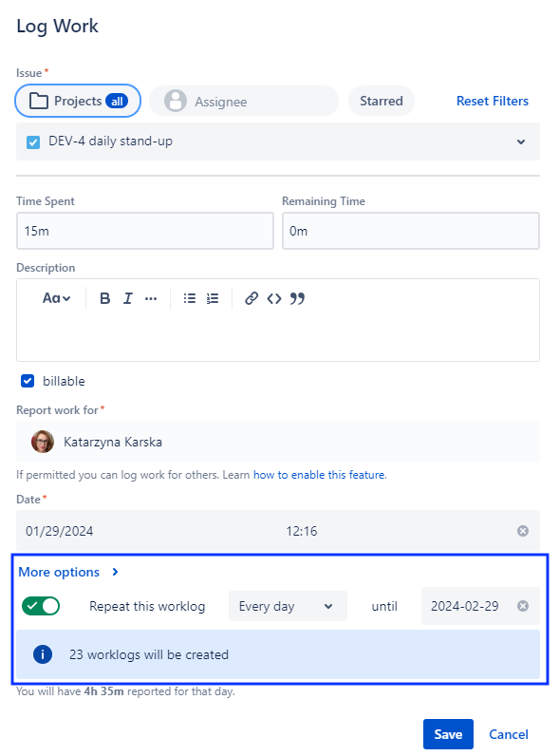Turn off Repeat this worklog toggle
This screenshot has height=756, width=559.
pyautogui.click(x=41, y=606)
